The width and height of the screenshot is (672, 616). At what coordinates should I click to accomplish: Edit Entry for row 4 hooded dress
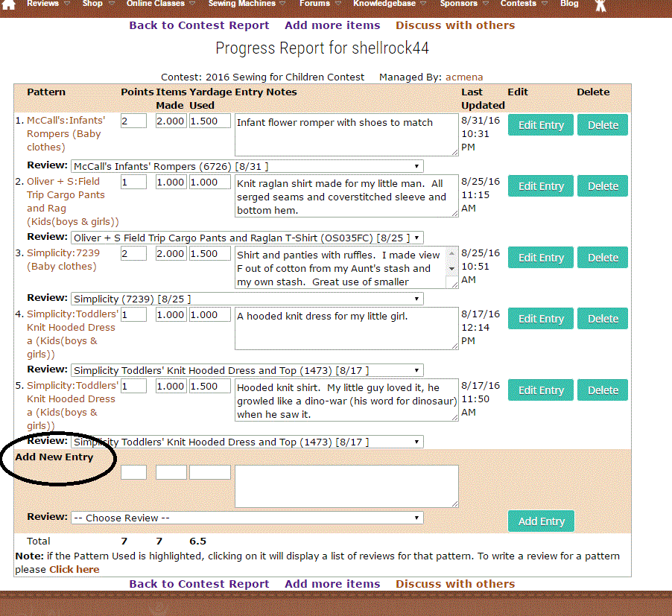541,319
